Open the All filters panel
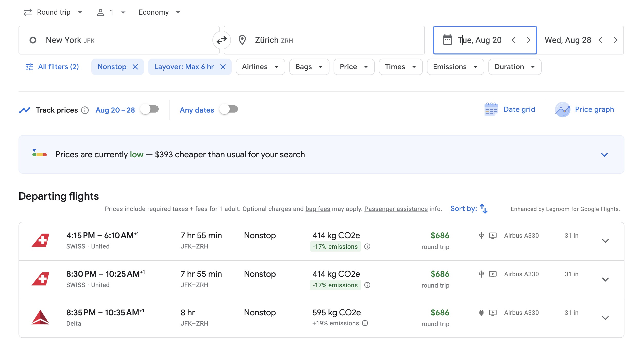Screen dimensions: 644x350 52,67
